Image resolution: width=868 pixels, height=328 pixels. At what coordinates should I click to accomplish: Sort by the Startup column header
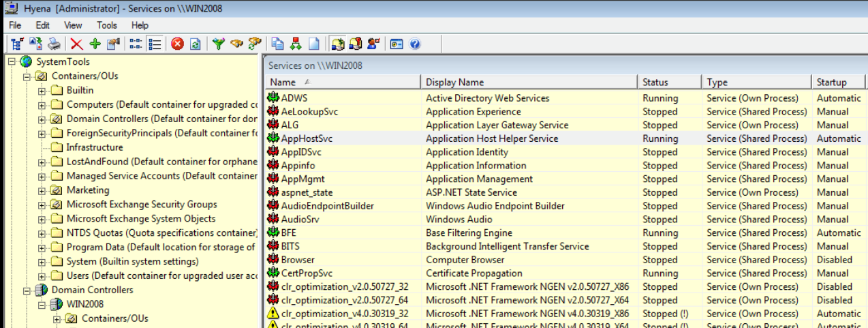(839, 82)
